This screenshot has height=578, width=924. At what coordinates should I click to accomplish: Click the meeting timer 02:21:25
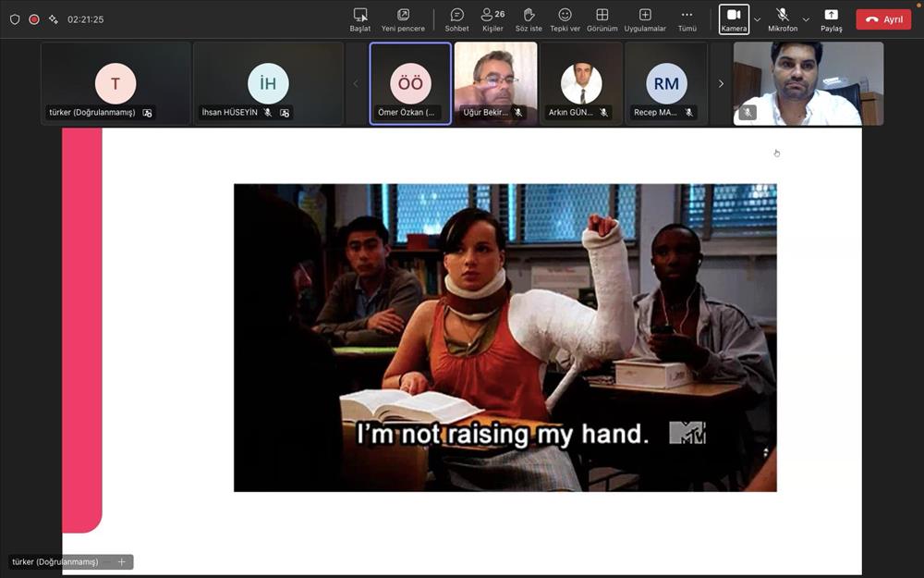pos(85,19)
